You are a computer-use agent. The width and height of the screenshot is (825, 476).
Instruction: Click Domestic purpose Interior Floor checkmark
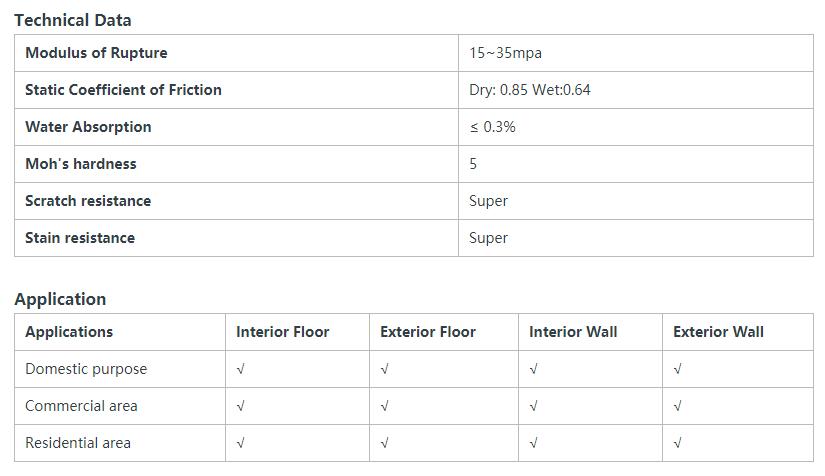[240, 369]
